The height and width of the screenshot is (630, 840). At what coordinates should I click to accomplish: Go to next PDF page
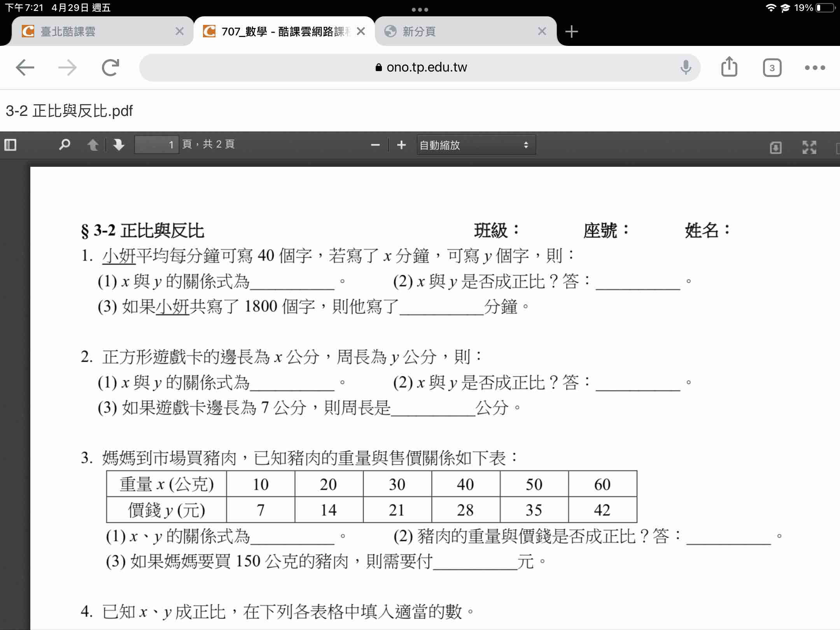pos(119,145)
